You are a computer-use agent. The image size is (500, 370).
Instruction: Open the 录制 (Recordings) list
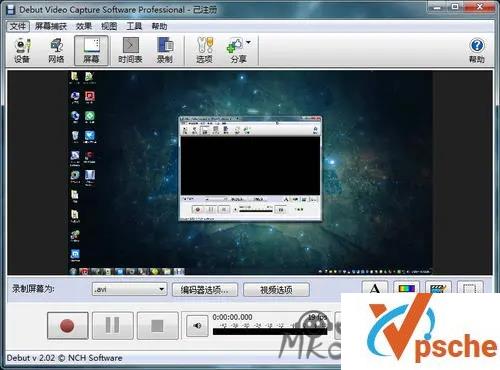(x=165, y=50)
